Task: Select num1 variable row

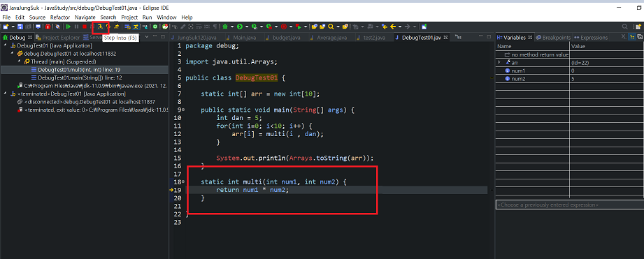Action: point(569,71)
